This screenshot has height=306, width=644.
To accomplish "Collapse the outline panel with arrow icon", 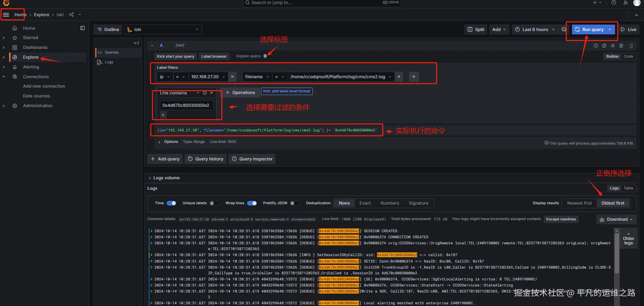I will coord(136,43).
